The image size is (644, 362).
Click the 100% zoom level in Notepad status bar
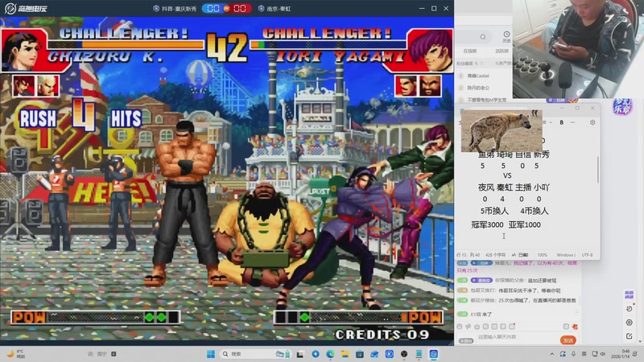pos(543,255)
